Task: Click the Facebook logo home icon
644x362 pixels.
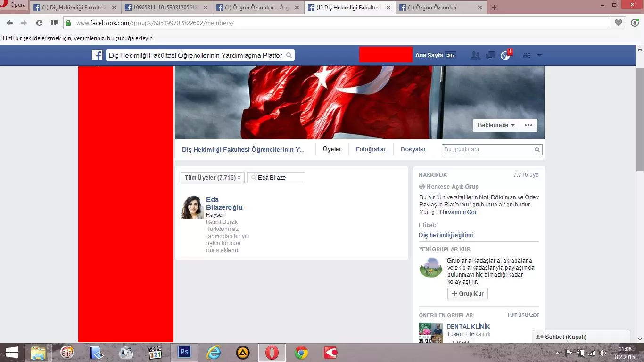Action: coord(97,55)
